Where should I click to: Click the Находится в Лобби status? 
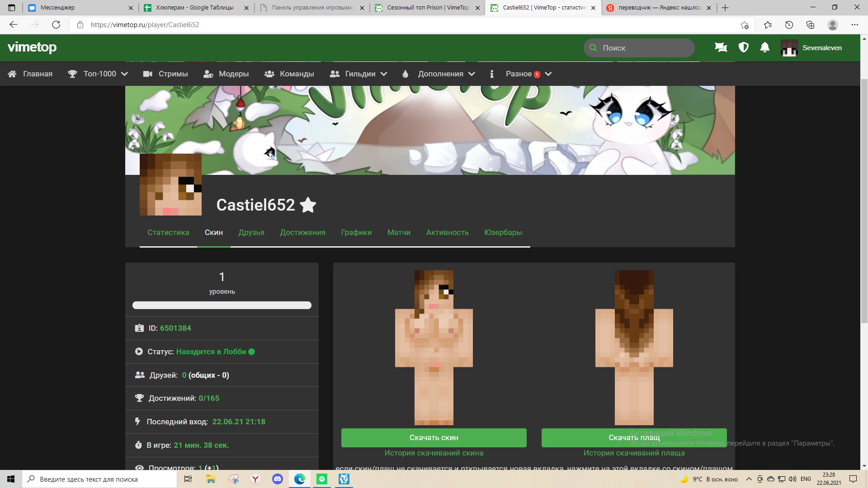point(211,352)
